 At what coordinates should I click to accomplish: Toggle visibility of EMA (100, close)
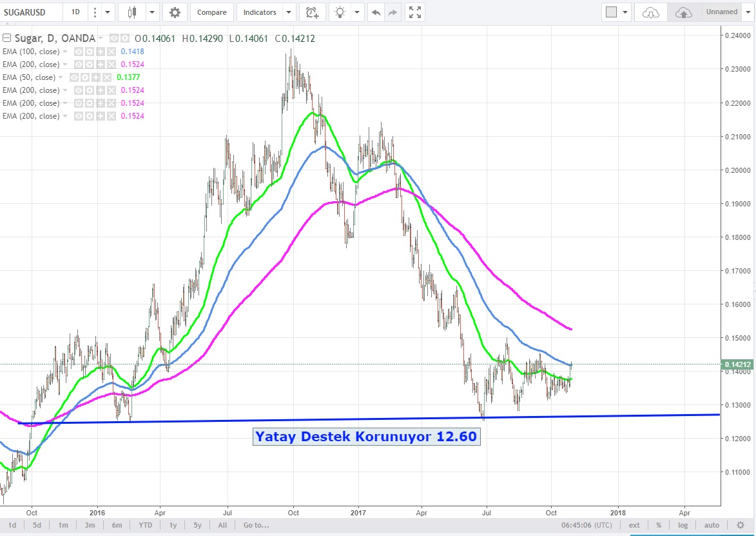click(x=79, y=52)
